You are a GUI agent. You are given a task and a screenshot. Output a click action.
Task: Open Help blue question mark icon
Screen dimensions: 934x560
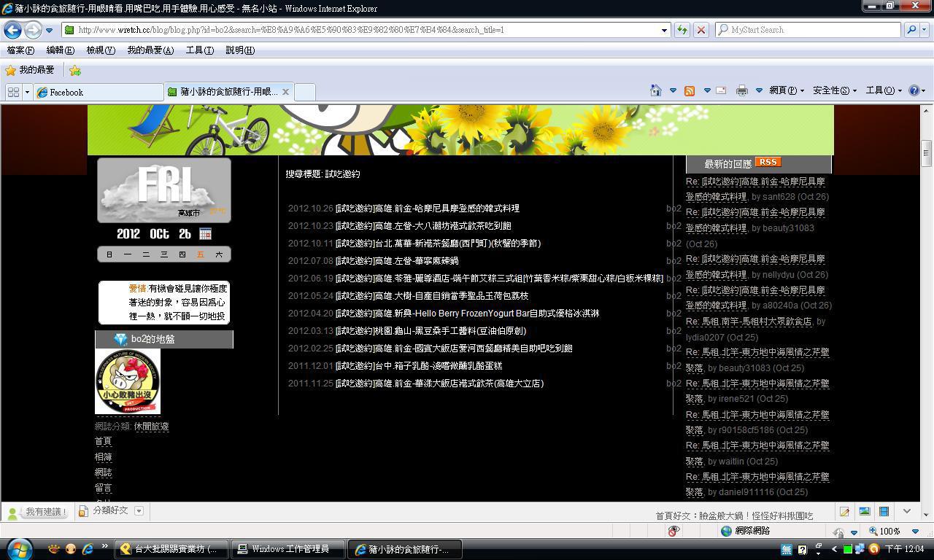pyautogui.click(x=914, y=90)
